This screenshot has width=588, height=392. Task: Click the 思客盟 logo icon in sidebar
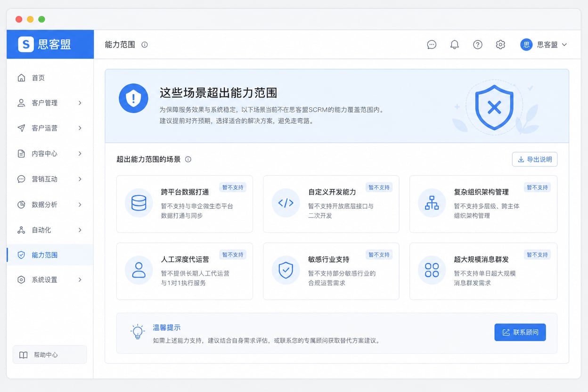click(26, 44)
